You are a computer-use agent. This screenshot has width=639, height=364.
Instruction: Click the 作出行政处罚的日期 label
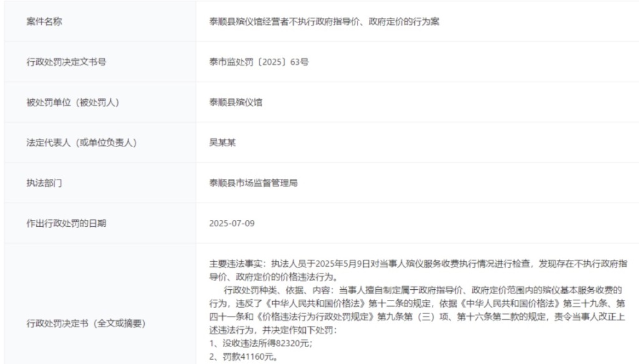click(66, 223)
